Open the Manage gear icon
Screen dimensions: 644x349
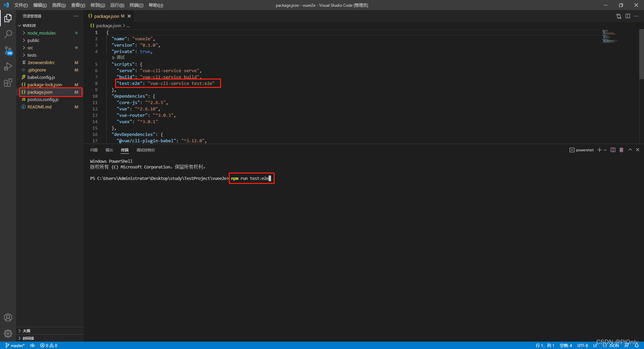(x=8, y=334)
